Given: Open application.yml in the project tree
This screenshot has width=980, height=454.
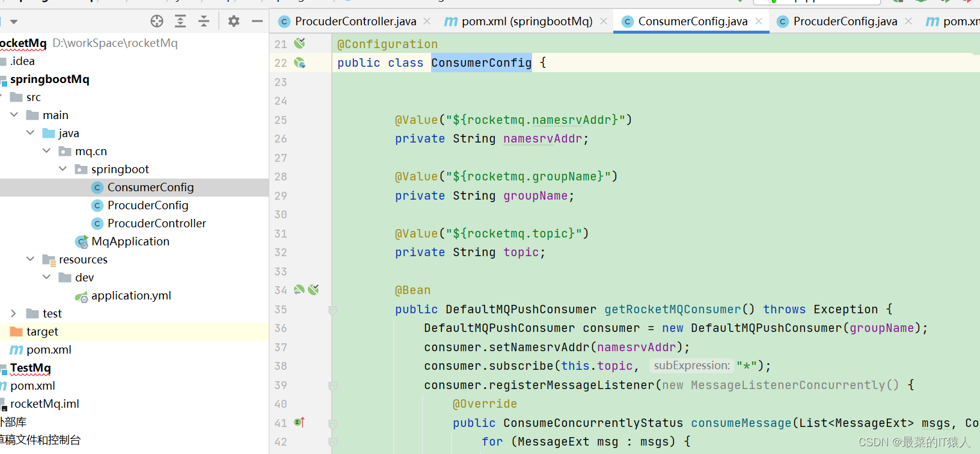Looking at the screenshot, I should (130, 295).
